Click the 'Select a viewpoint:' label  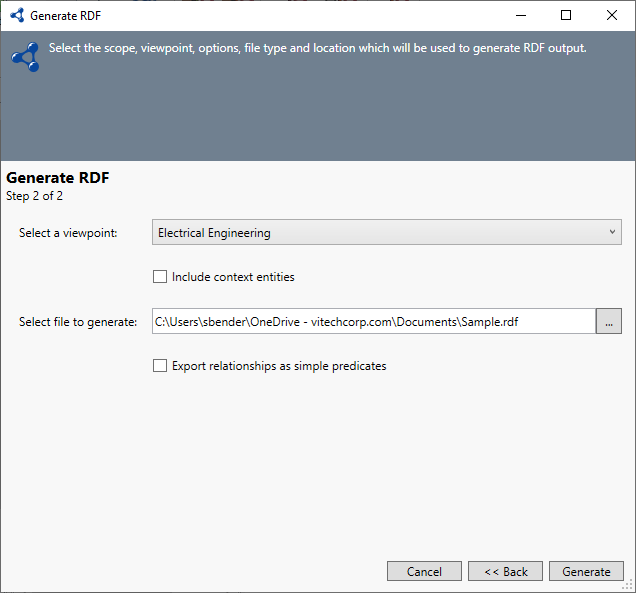pos(68,233)
